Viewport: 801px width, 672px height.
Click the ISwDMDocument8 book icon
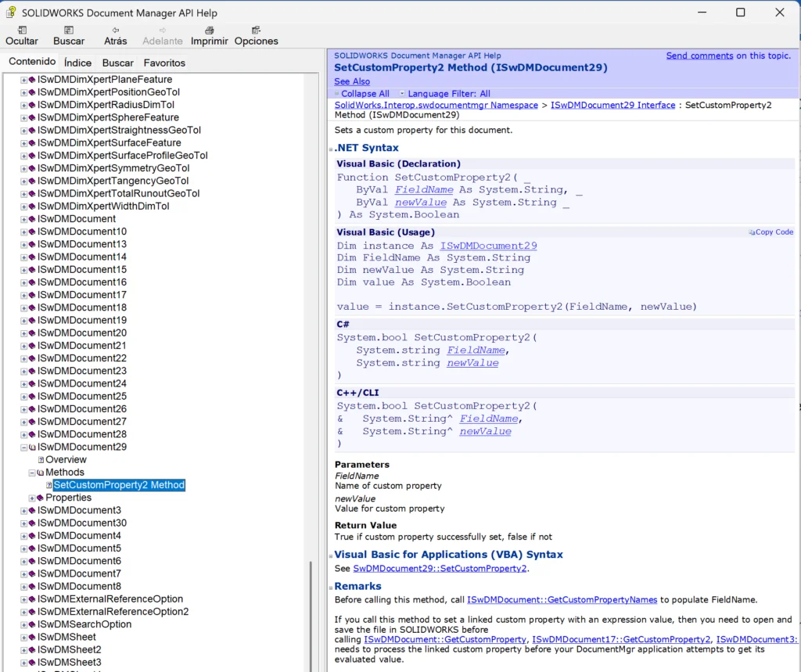pos(32,587)
